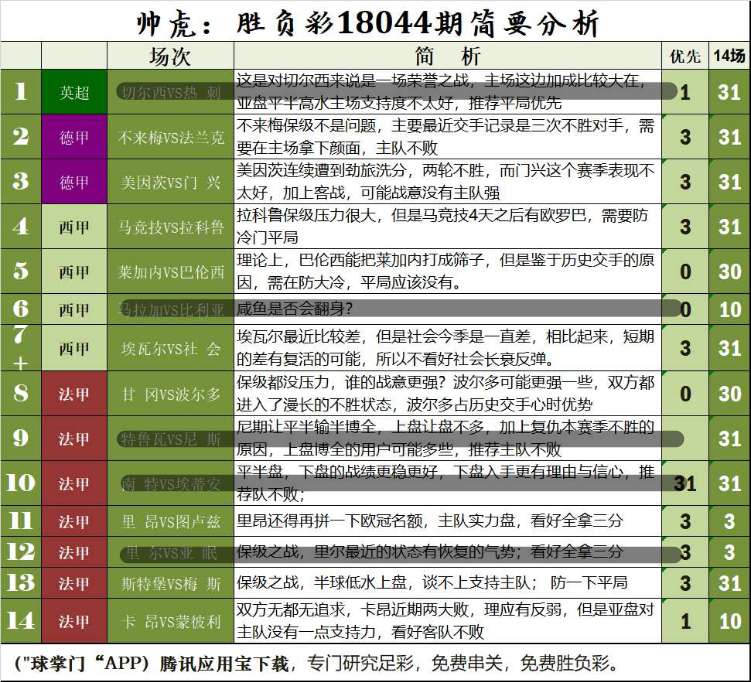Click 优先 value 1 in 卡昂VS蒙彼利 row

tap(685, 621)
